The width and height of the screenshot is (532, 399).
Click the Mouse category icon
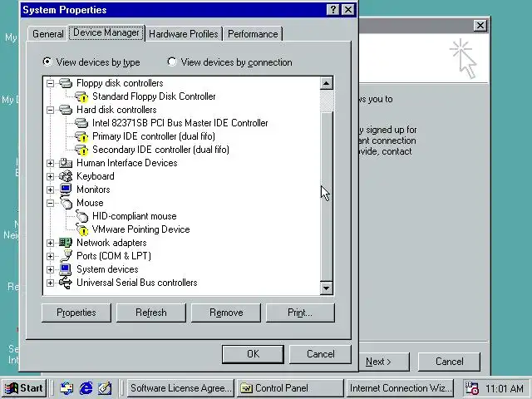coord(66,202)
